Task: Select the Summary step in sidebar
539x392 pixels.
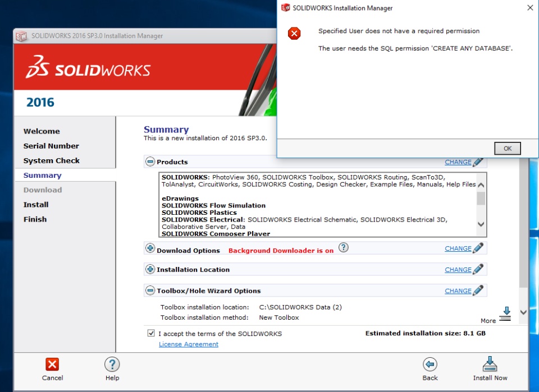Action: click(42, 176)
